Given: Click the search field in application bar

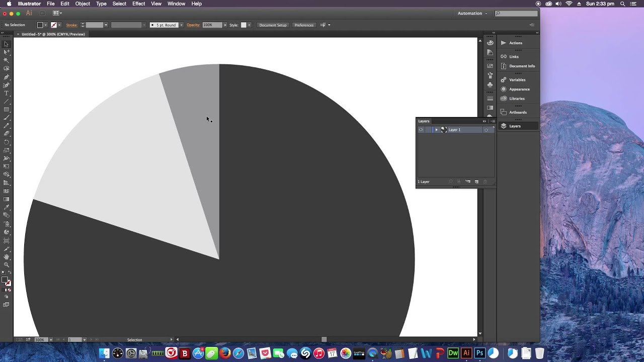Looking at the screenshot, I should pyautogui.click(x=516, y=13).
